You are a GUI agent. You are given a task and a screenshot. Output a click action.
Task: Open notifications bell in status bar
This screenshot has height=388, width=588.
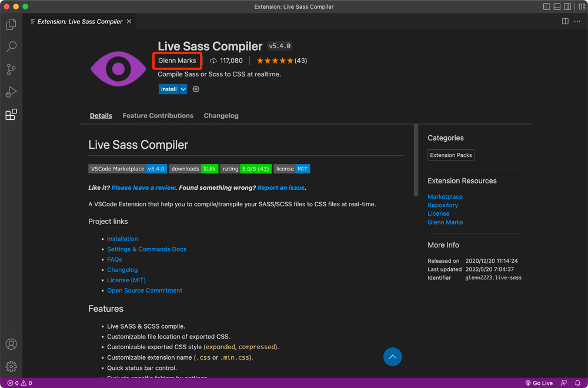(x=578, y=383)
